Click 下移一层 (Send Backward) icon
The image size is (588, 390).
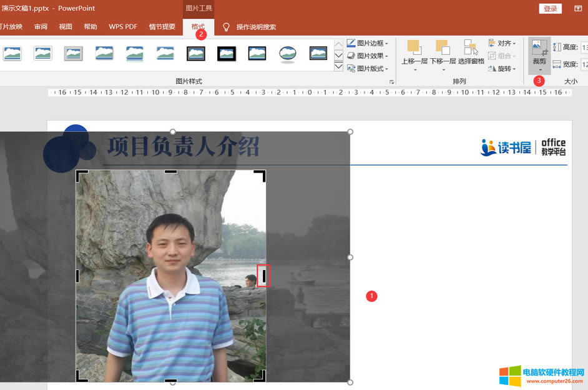click(442, 46)
